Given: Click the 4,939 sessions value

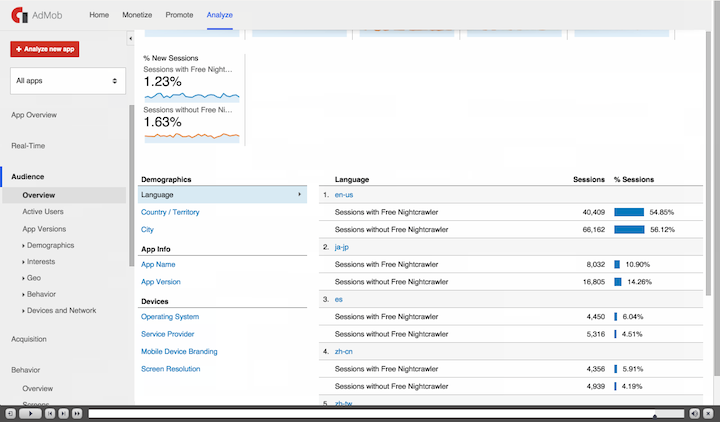Looking at the screenshot, I should tap(596, 387).
